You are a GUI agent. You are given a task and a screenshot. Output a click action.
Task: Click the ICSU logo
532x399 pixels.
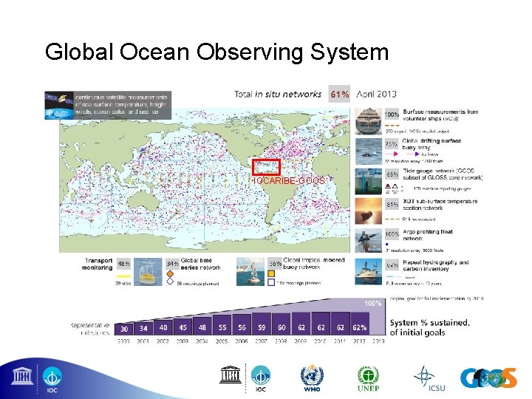pyautogui.click(x=429, y=378)
